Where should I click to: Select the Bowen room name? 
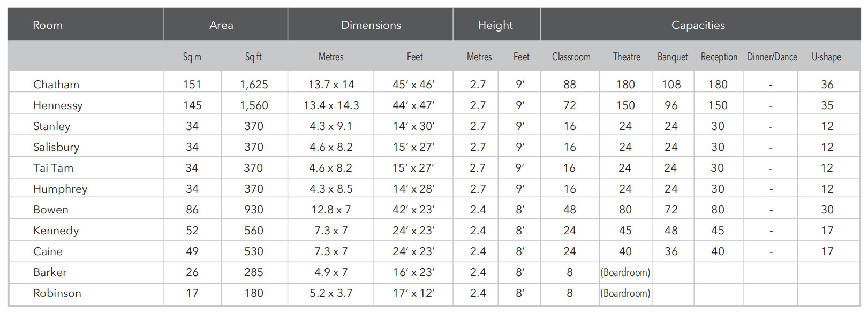click(x=51, y=210)
